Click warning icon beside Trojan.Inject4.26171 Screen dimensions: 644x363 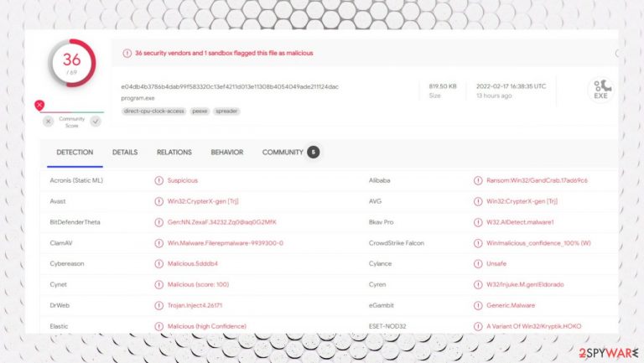click(x=159, y=305)
